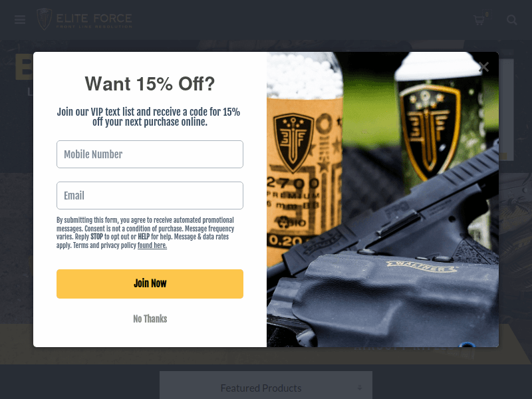Close the 15% off popup
Viewport: 532px width, 399px height.
click(x=484, y=67)
